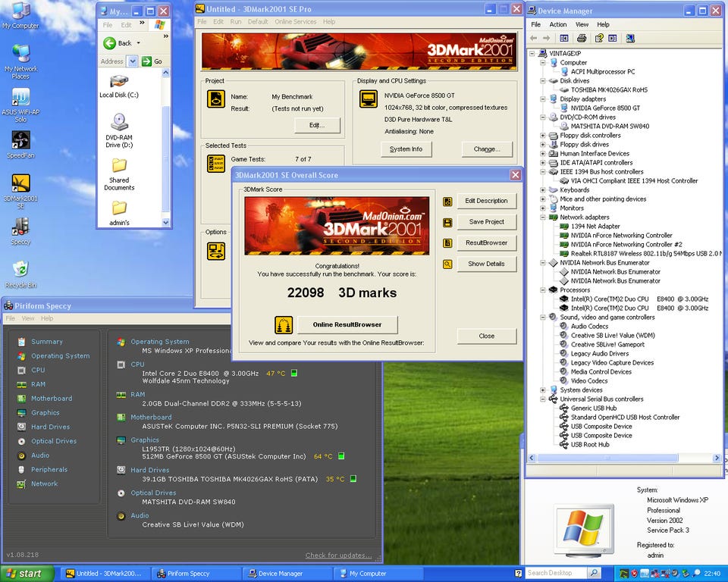Click scan for hardware changes toolbar icon

click(630, 38)
